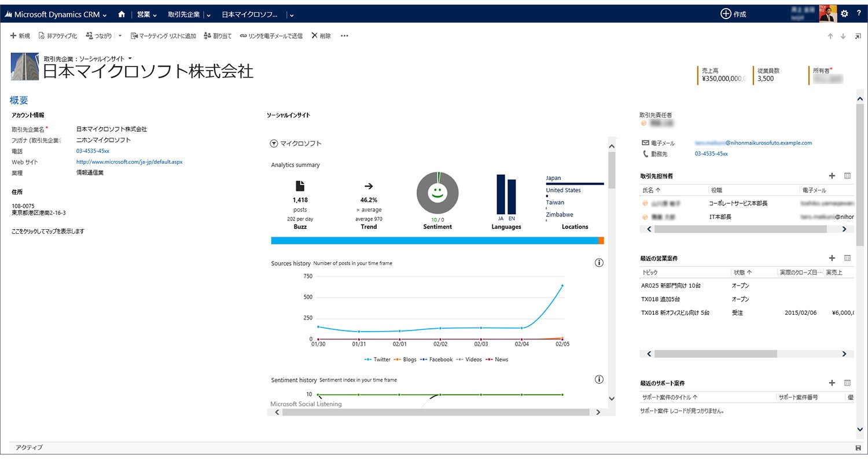This screenshot has width=868, height=459.
Task: Show info for Sentiment history chart
Action: 599,380
